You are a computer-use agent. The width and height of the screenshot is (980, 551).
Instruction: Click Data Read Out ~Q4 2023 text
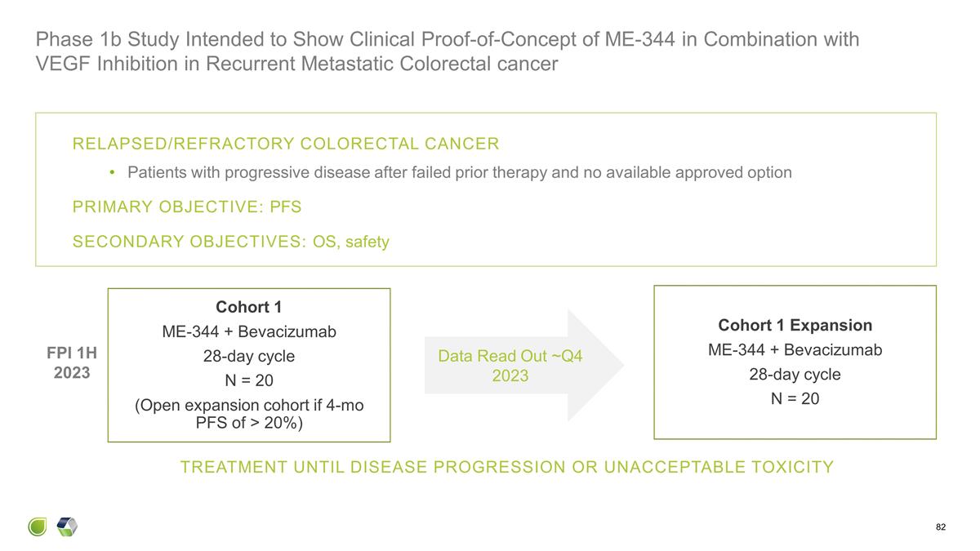coord(510,366)
